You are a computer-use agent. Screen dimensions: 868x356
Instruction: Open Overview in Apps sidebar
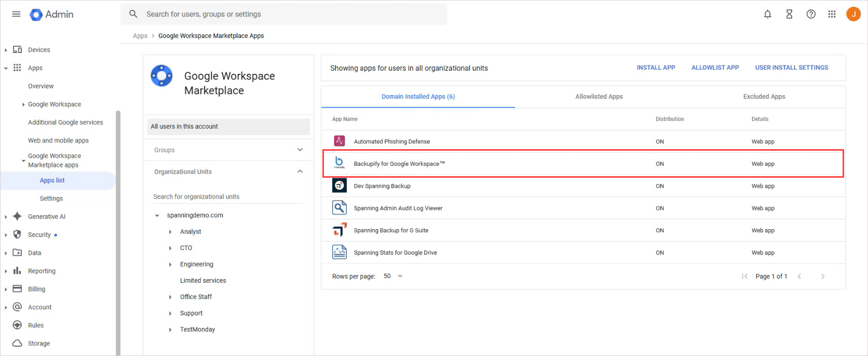41,86
